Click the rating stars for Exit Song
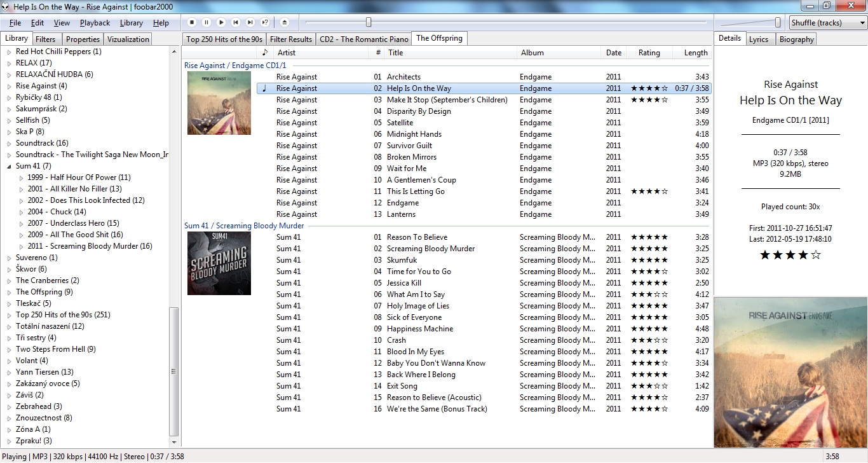 [649, 386]
